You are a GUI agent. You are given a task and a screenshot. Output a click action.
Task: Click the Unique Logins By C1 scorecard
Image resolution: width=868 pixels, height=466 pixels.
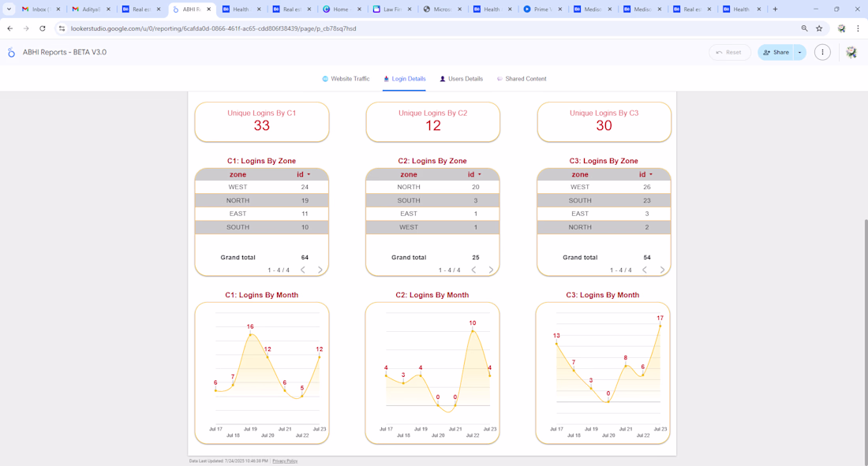[262, 121]
